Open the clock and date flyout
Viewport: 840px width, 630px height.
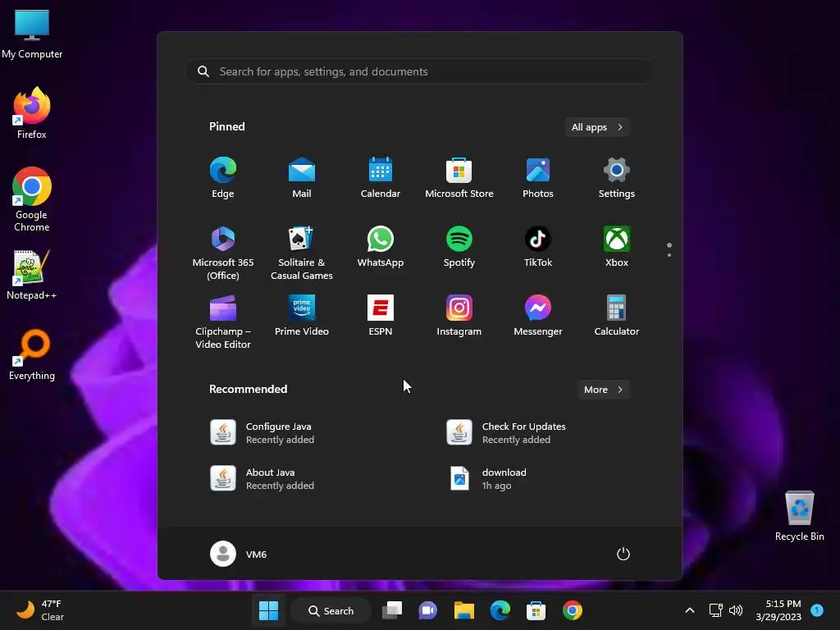(x=778, y=610)
